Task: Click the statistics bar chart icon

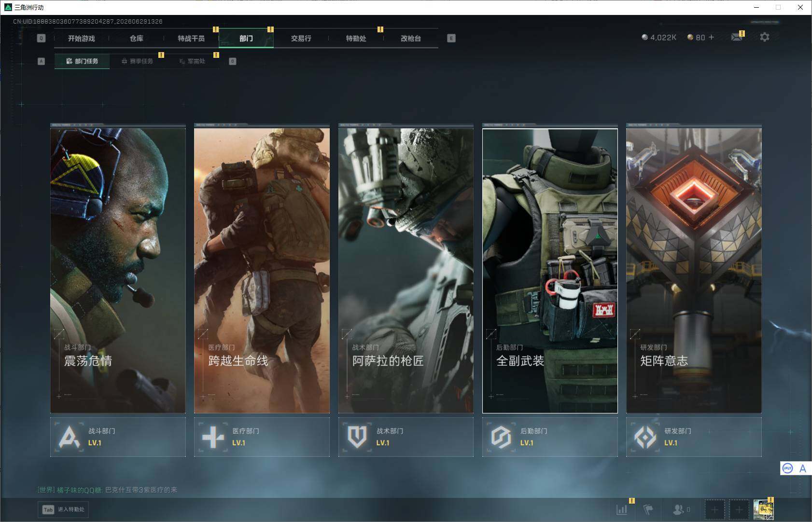Action: pyautogui.click(x=622, y=509)
